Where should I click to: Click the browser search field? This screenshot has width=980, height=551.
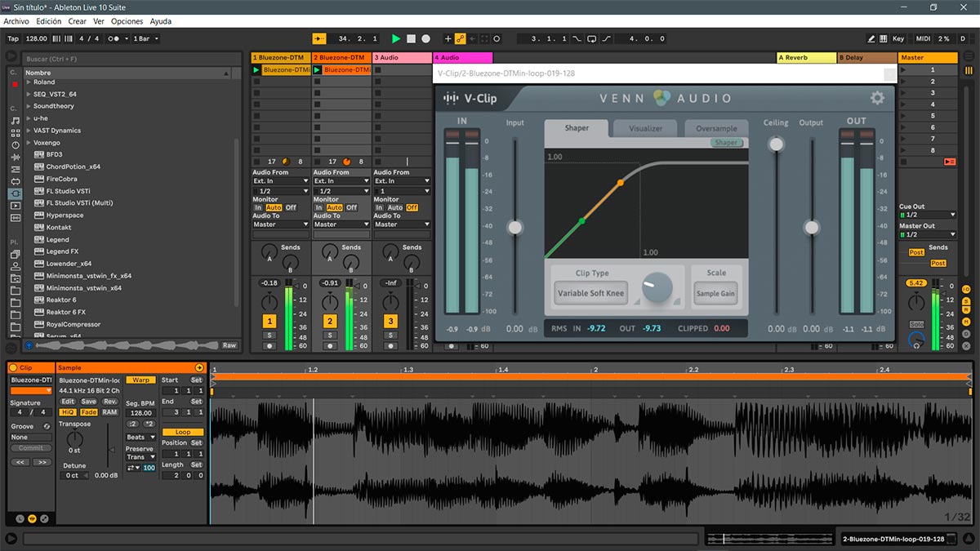point(131,59)
